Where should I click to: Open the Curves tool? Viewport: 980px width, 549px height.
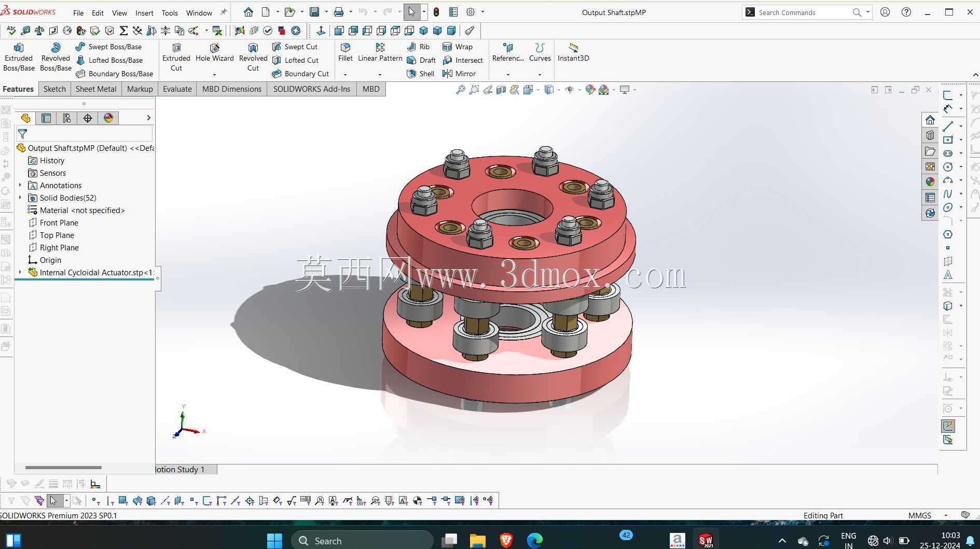pos(540,52)
